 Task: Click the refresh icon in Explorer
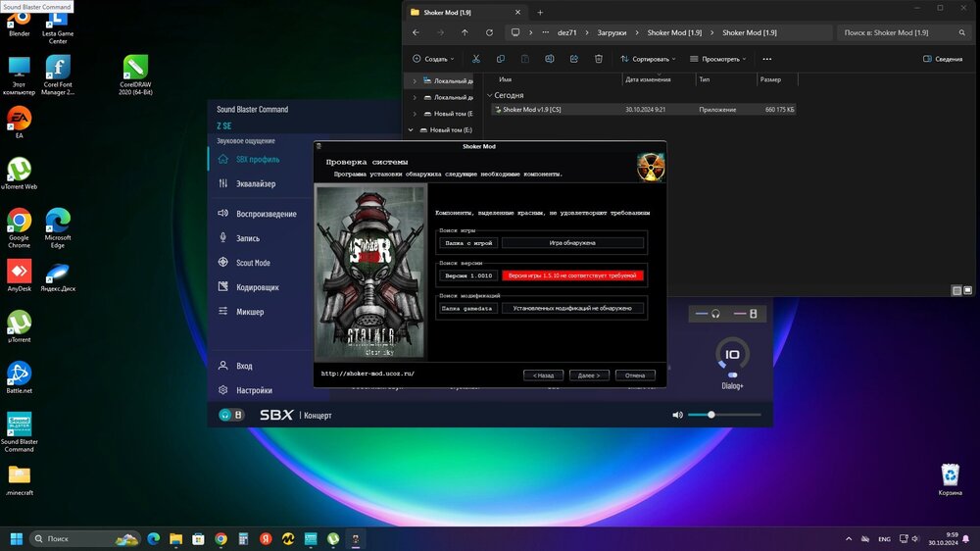(489, 32)
